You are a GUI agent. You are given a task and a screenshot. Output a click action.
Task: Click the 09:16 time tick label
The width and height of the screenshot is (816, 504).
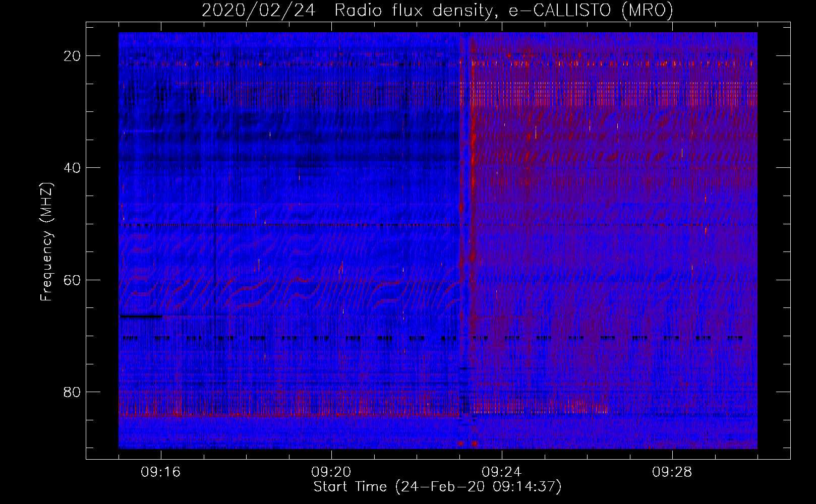tap(161, 472)
